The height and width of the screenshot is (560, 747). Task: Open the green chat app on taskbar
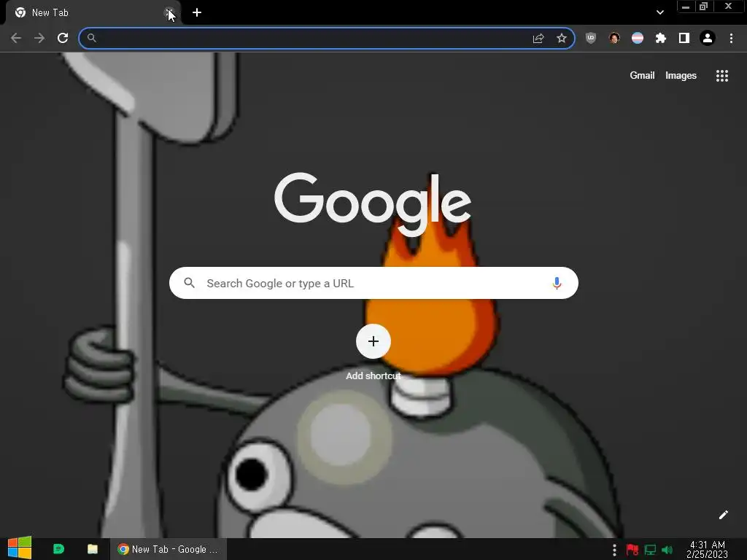coord(58,549)
